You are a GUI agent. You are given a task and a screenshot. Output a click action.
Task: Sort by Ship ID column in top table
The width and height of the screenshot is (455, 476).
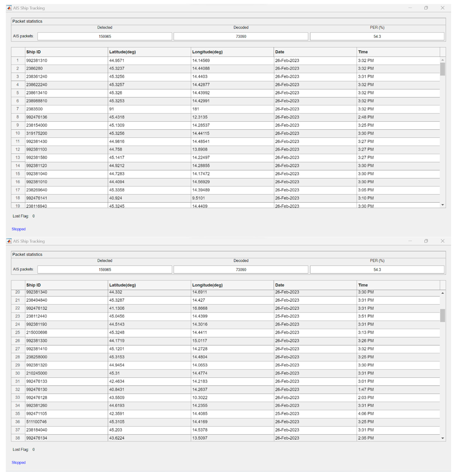[66, 52]
